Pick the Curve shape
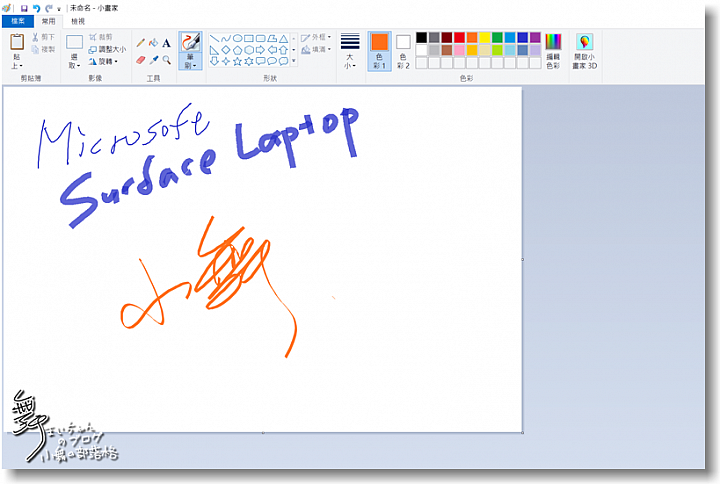720x484 pixels. pyautogui.click(x=225, y=39)
